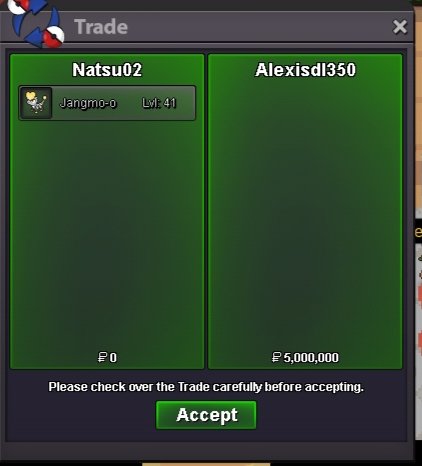Click empty space below Jangmo-o in Natsu02's panel
Screen dimensions: 422x466
[107, 233]
